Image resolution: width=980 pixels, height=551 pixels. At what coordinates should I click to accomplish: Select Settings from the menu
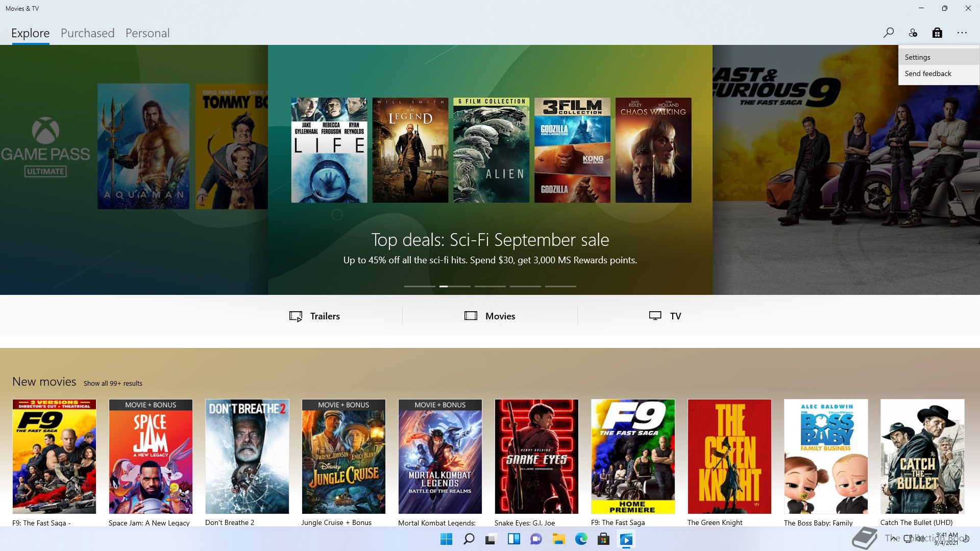pos(939,57)
